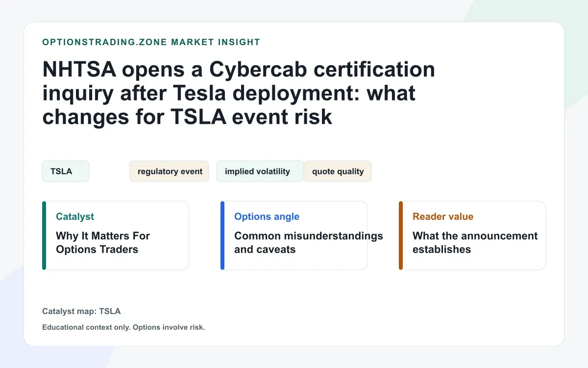Select the implied volatility tag
Image resolution: width=588 pixels, height=368 pixels.
(x=260, y=171)
